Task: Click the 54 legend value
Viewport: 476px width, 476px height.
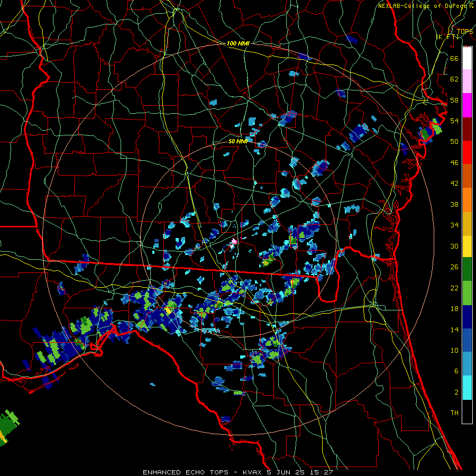Action: pyautogui.click(x=454, y=121)
